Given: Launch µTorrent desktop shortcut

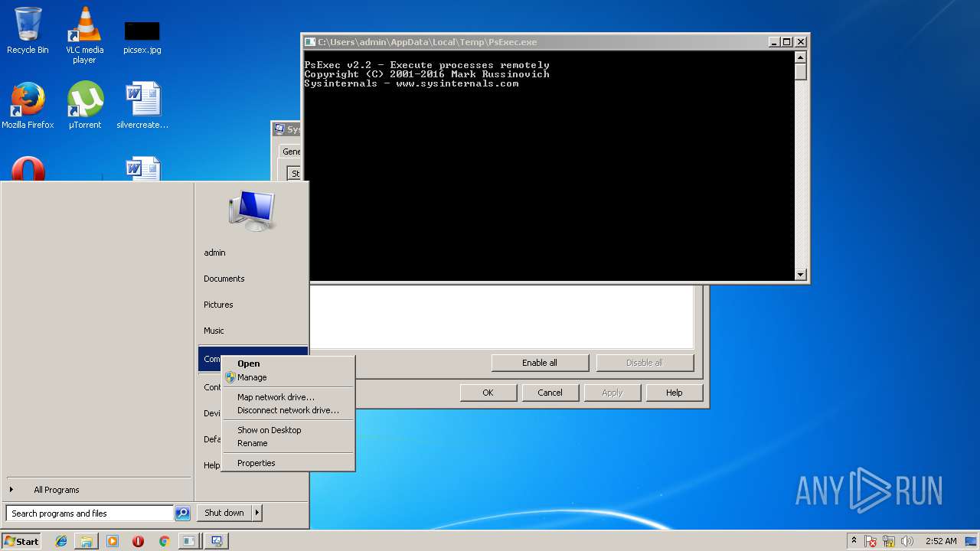Looking at the screenshot, I should point(85,106).
